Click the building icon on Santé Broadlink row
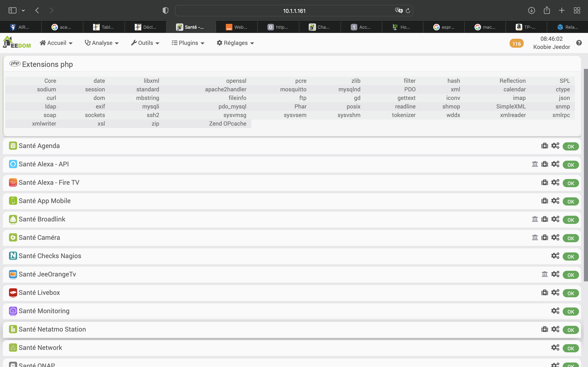The height and width of the screenshot is (367, 588). coord(535,219)
